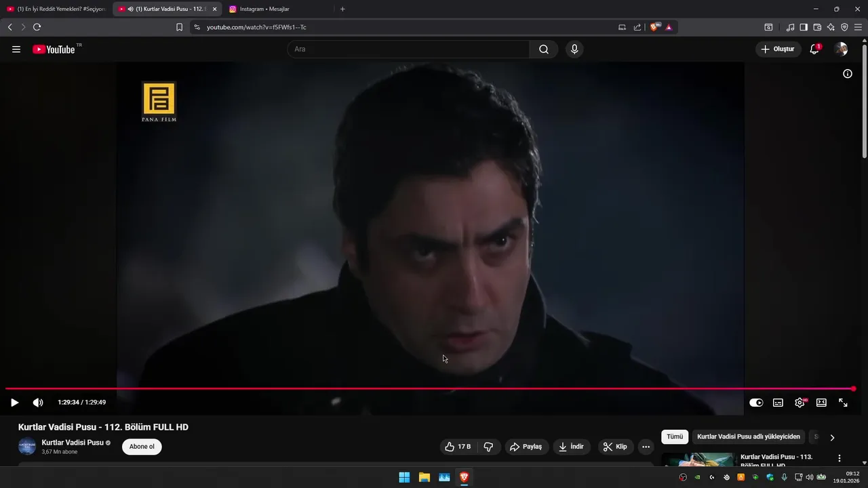Show the video info card icon
The image size is (868, 488).
[848, 74]
